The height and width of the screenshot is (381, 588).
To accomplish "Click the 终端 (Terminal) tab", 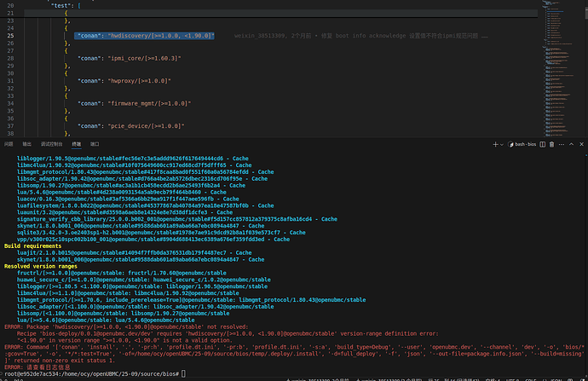I will [76, 146].
